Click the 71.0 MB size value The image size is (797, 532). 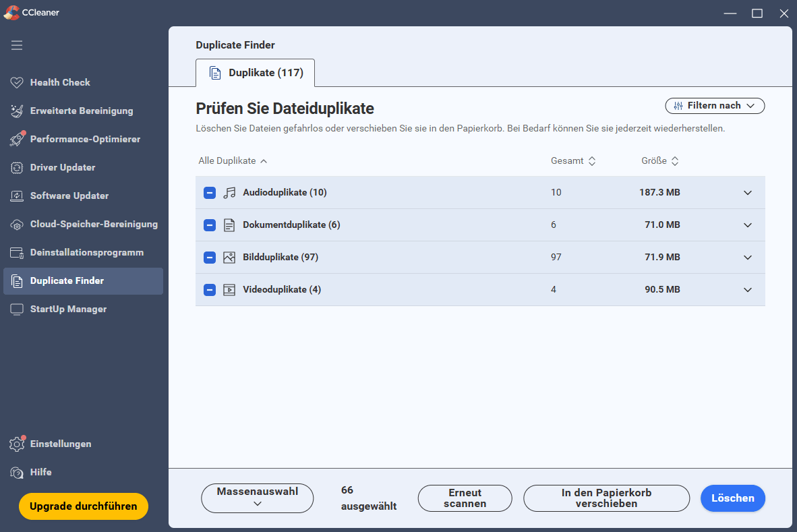[x=662, y=225]
